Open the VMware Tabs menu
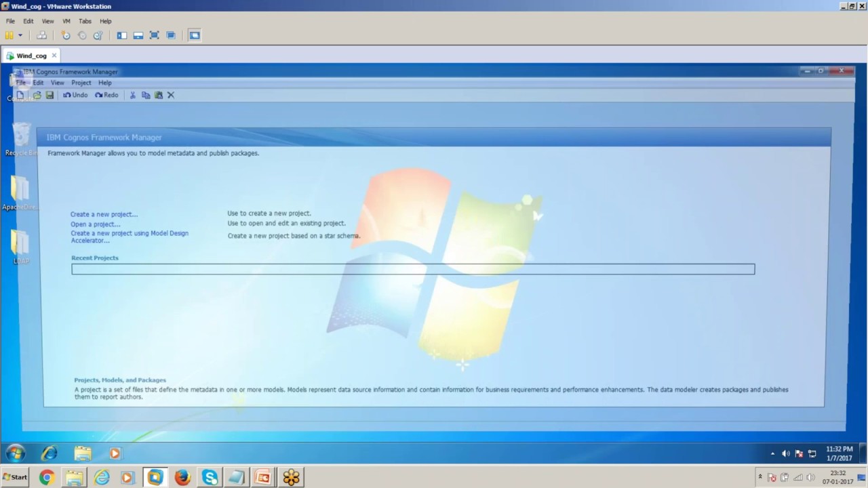 click(x=85, y=21)
